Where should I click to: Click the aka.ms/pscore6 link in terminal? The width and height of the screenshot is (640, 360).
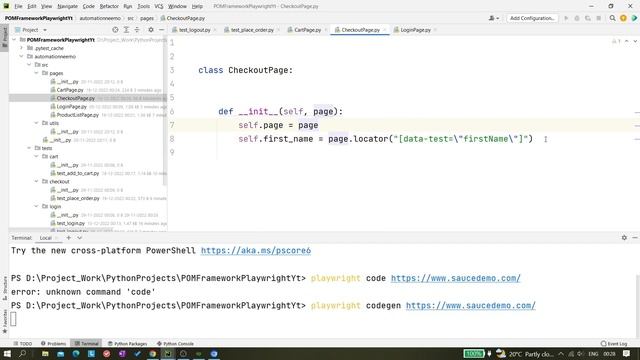click(256, 250)
